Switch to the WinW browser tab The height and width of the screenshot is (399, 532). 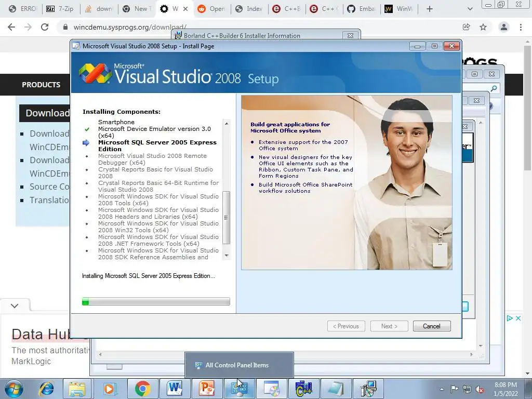tap(398, 9)
